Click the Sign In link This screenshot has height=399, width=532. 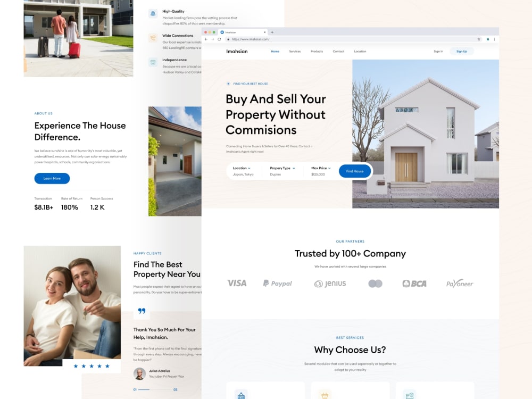coord(438,52)
